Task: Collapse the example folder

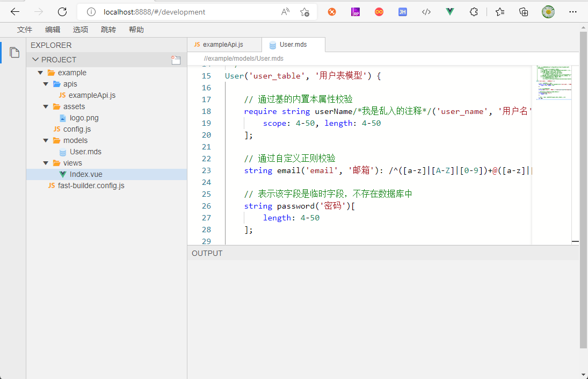Action: point(40,73)
